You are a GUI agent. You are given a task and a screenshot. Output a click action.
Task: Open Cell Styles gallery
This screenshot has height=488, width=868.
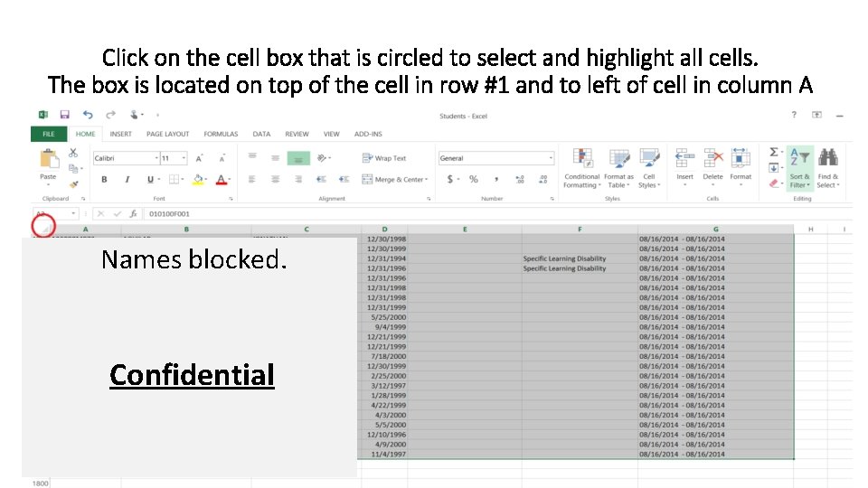[x=649, y=169]
